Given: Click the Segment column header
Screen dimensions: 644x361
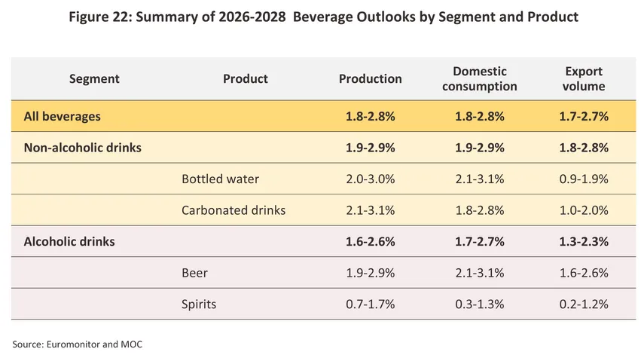Looking at the screenshot, I should (x=94, y=79).
